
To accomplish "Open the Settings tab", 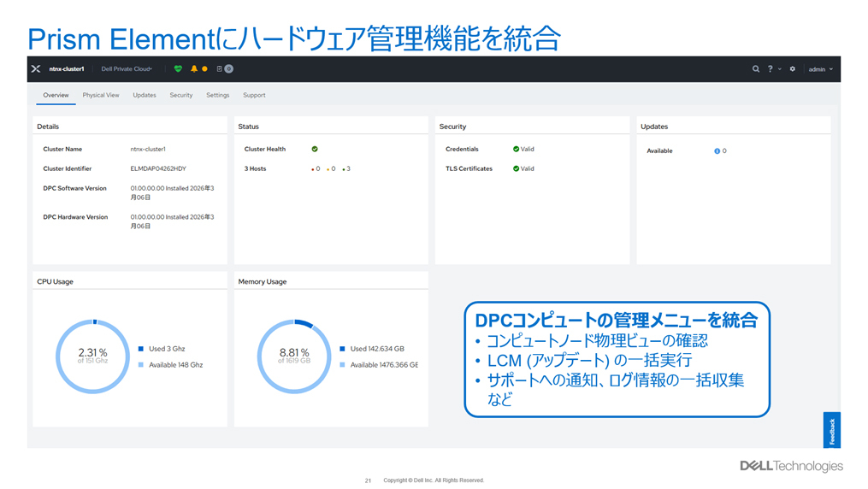I will pos(217,95).
